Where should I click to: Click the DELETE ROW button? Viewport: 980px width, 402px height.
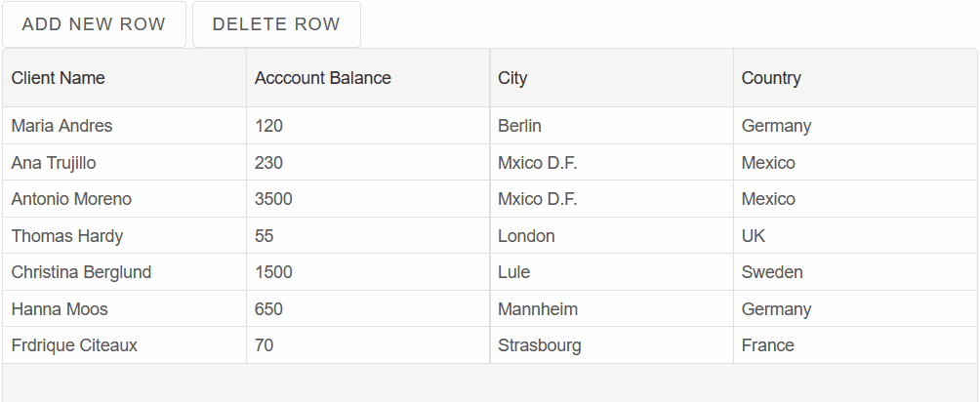pyautogui.click(x=276, y=24)
